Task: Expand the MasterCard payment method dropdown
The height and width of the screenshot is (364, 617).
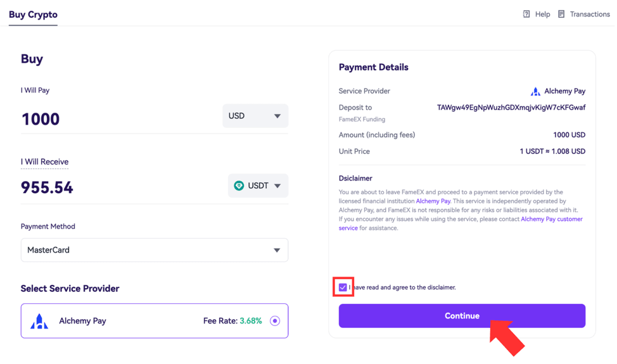Action: pos(155,250)
